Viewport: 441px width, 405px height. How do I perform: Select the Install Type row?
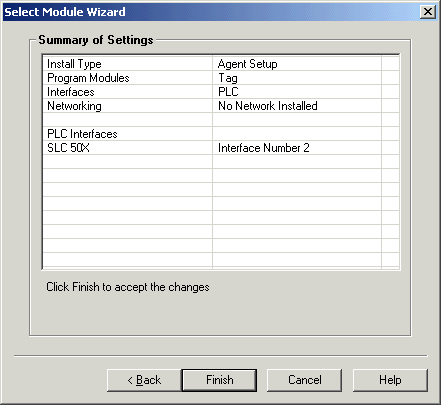(x=221, y=64)
